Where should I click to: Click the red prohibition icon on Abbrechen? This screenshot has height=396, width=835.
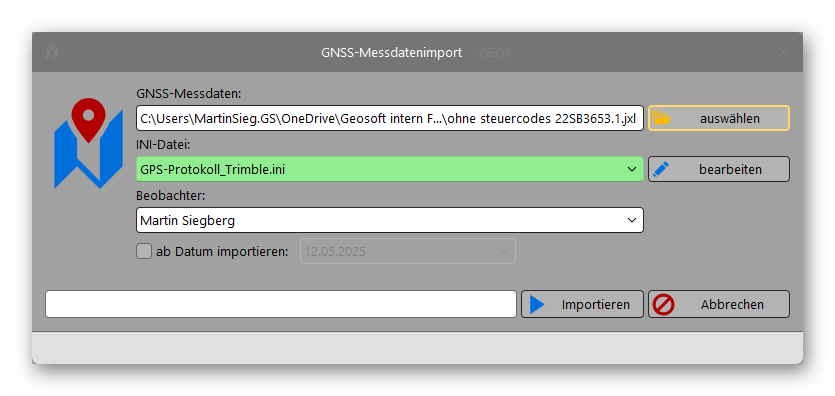[665, 304]
